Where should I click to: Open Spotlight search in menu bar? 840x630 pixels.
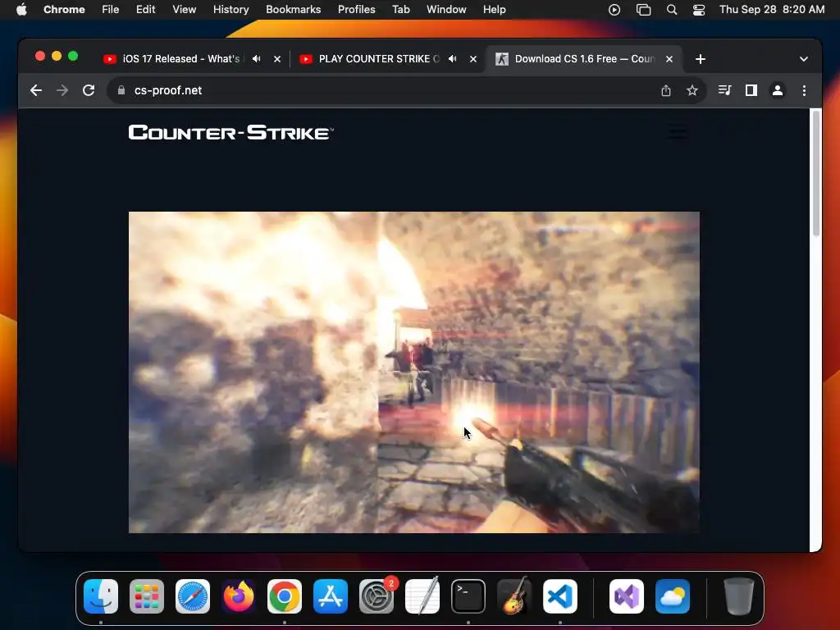(x=672, y=10)
